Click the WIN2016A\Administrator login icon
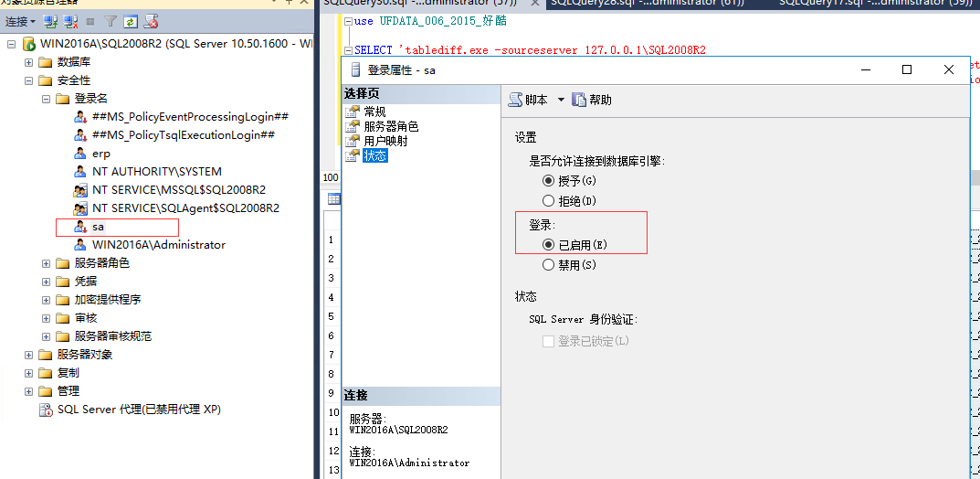 pyautogui.click(x=80, y=244)
